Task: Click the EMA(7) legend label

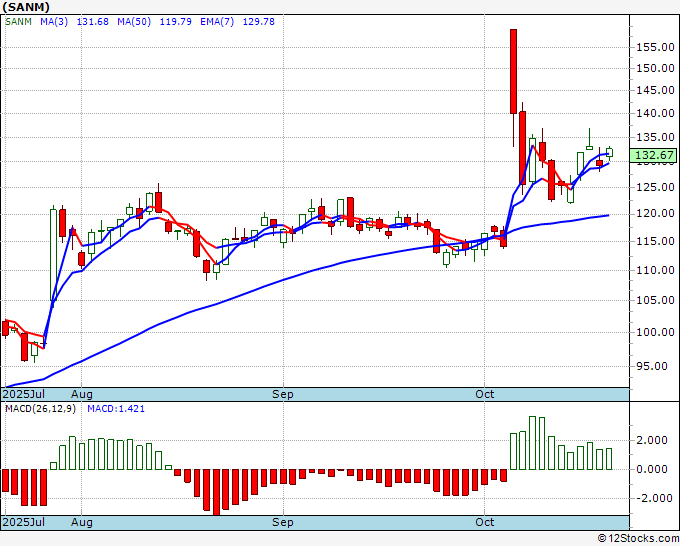Action: coord(217,22)
